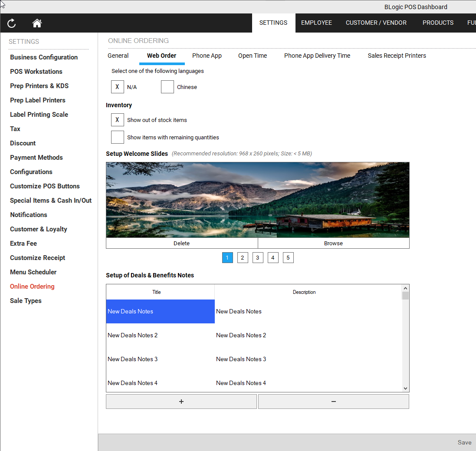Open the Open Time tab
This screenshot has width=476, height=451.
click(x=252, y=56)
